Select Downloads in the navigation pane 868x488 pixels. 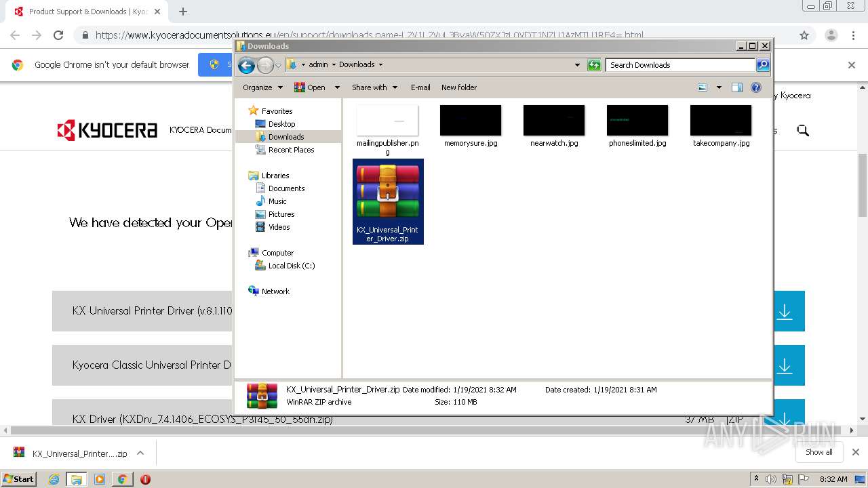coord(285,137)
